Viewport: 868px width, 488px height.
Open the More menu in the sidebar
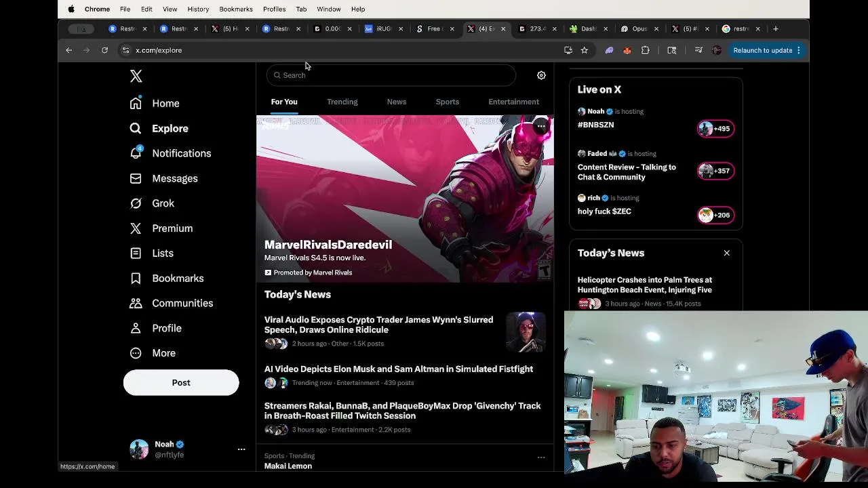(153, 353)
